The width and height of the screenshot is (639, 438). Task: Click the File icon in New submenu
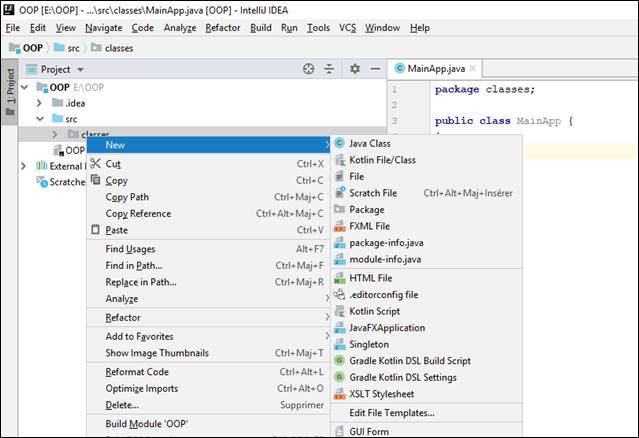[x=339, y=176]
